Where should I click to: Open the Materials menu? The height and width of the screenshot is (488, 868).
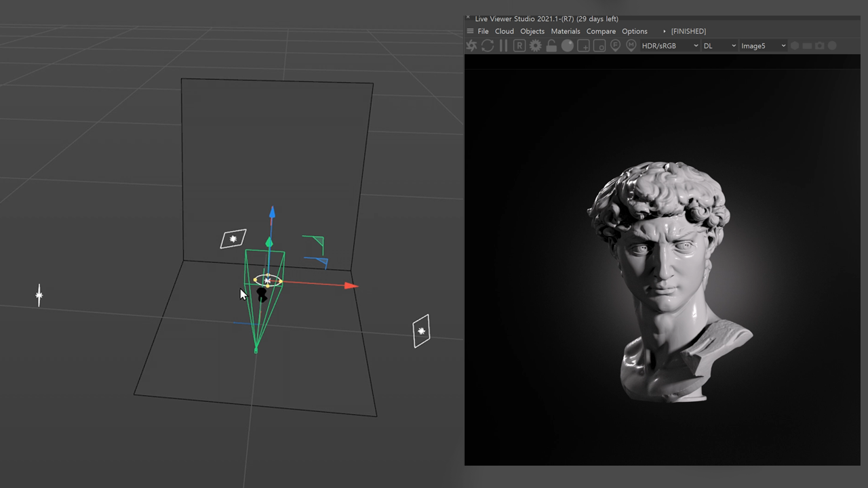(566, 31)
